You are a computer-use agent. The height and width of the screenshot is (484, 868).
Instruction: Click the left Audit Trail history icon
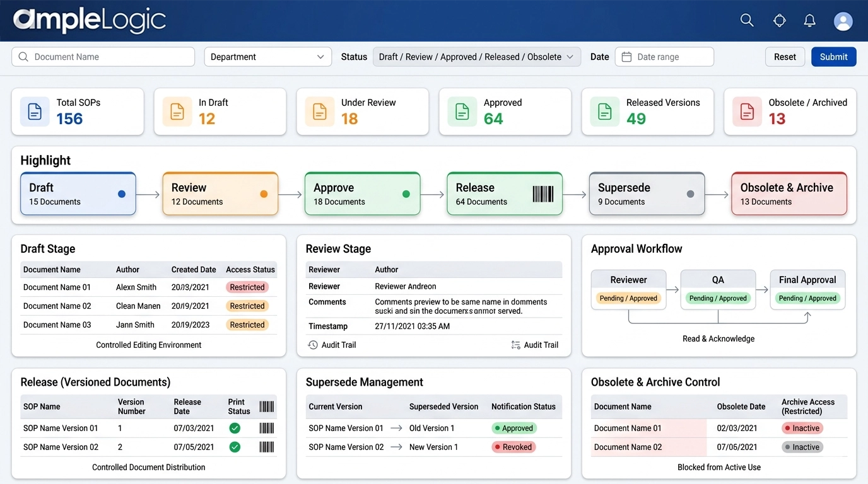313,345
